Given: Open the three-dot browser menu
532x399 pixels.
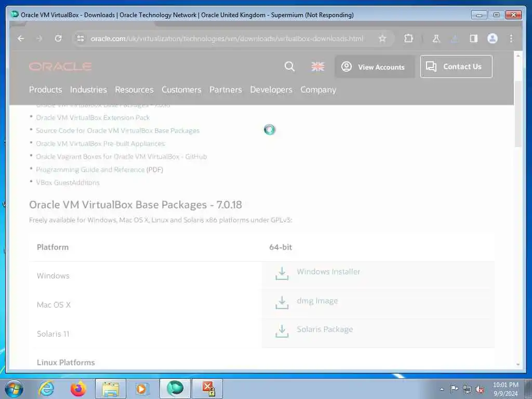Looking at the screenshot, I should tap(511, 38).
